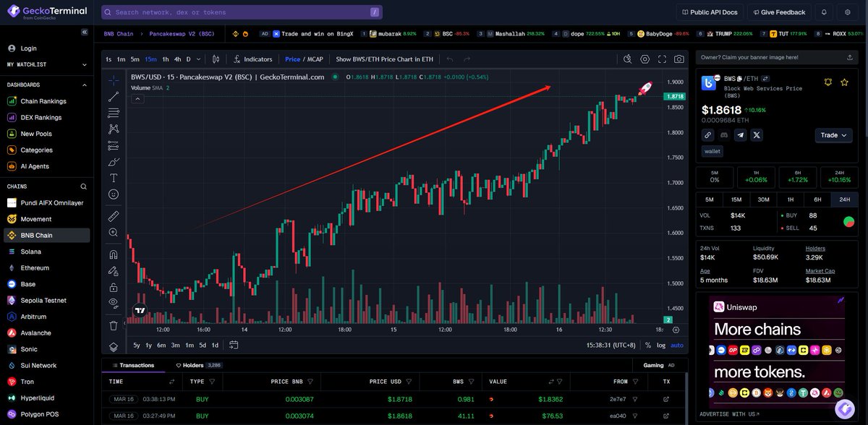Take a chart snapshot with camera
Screen dimensions: 868x425
pos(679,59)
